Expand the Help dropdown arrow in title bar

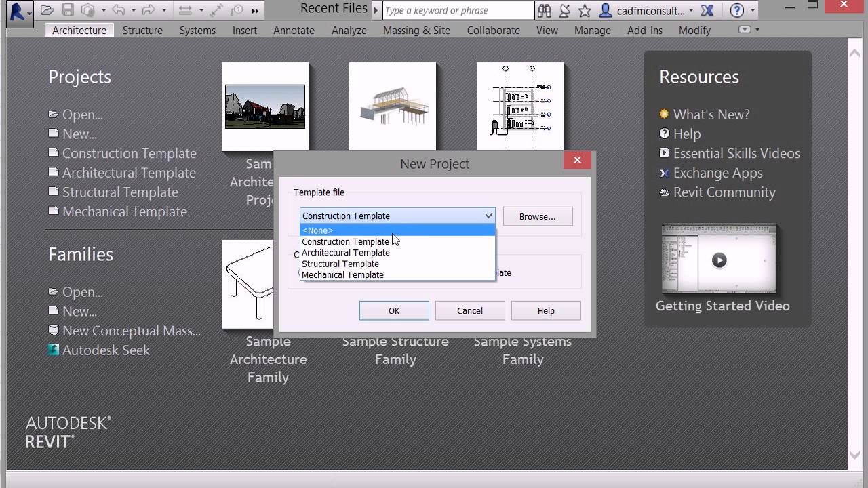pos(752,11)
